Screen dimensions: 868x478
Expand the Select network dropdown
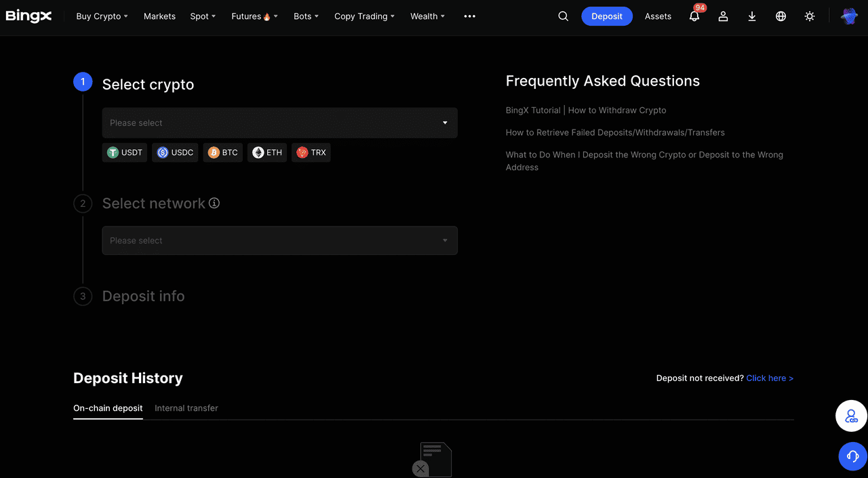click(279, 241)
